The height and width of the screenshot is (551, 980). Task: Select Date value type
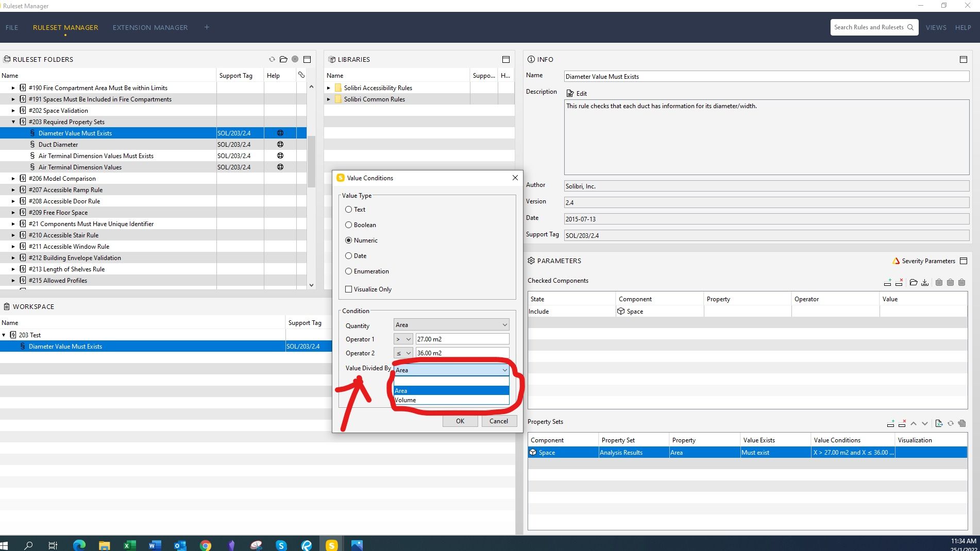(x=349, y=256)
